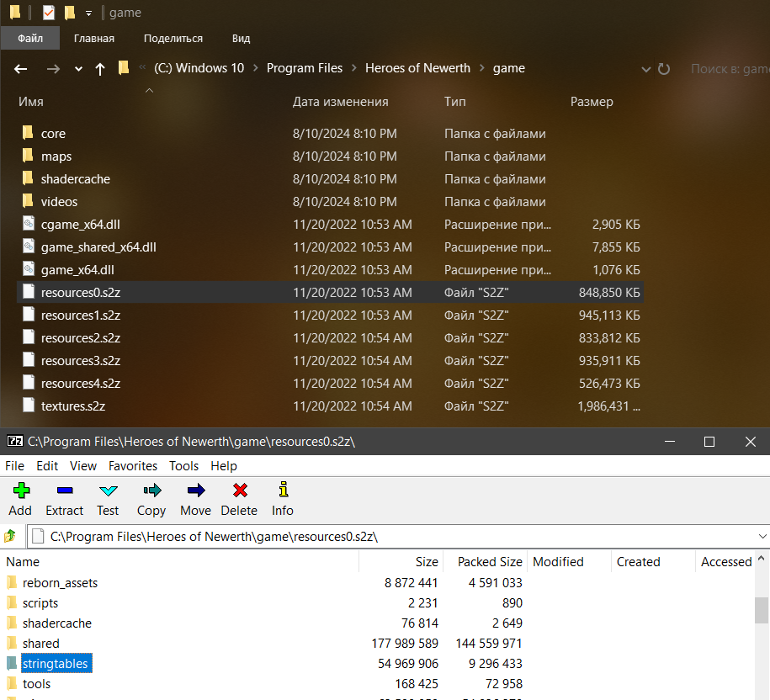Open the 7-Zip Help menu

coord(224,466)
